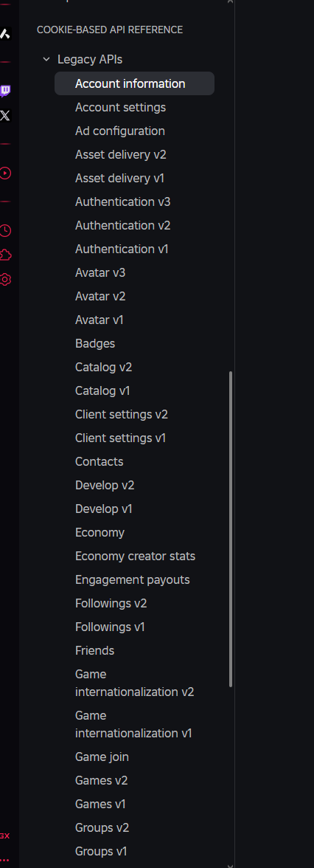
Task: Open Groups v2 reference
Action: [102, 827]
